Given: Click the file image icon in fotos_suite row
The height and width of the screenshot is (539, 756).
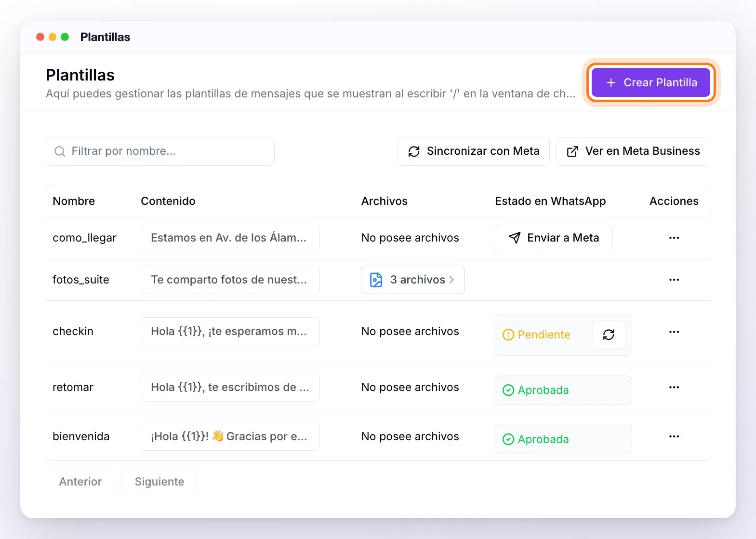Looking at the screenshot, I should [376, 280].
